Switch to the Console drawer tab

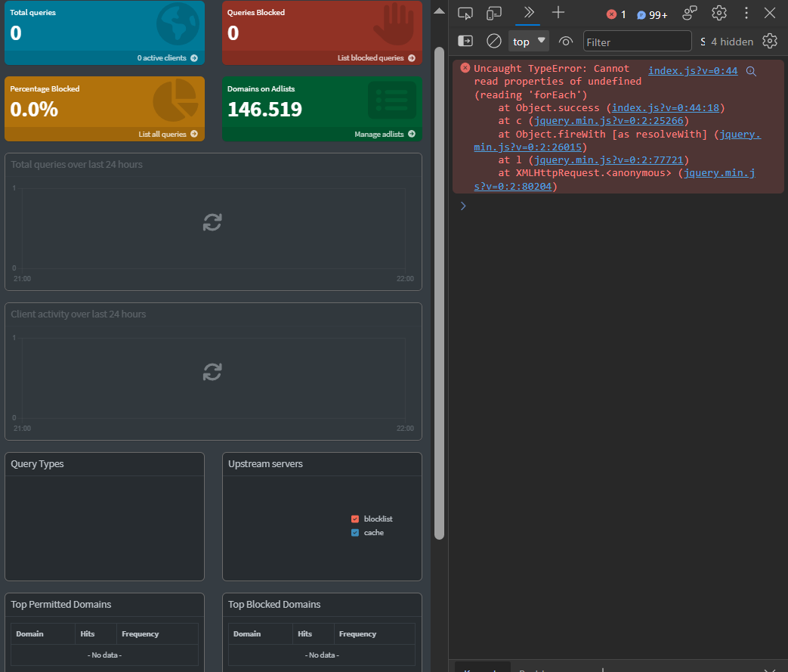tap(483, 669)
